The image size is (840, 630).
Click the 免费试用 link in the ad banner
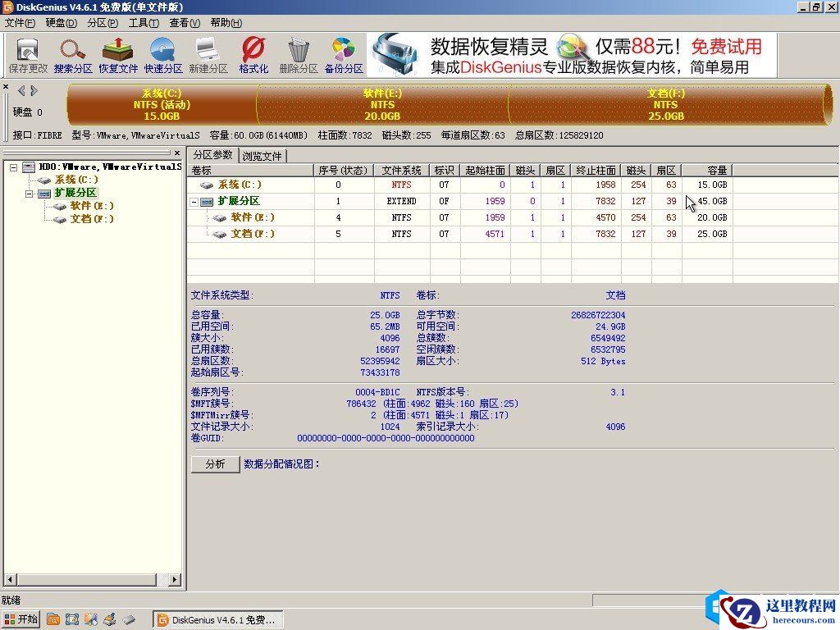click(x=727, y=48)
